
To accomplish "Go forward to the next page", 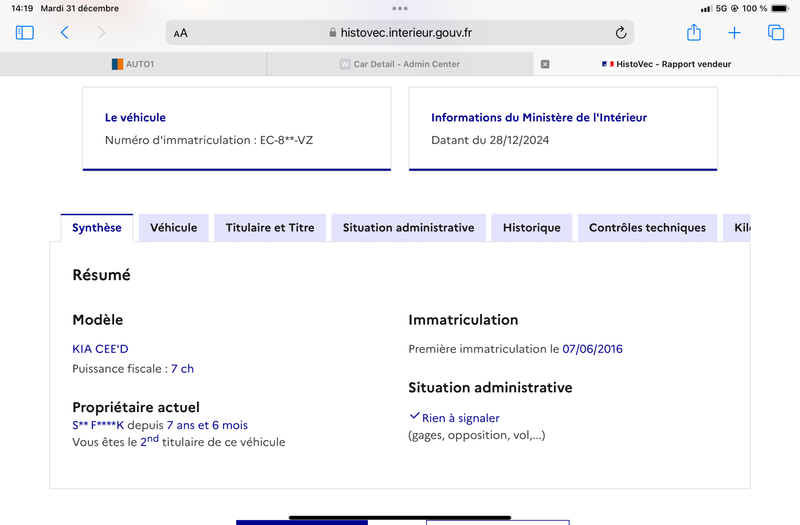I will [x=101, y=33].
